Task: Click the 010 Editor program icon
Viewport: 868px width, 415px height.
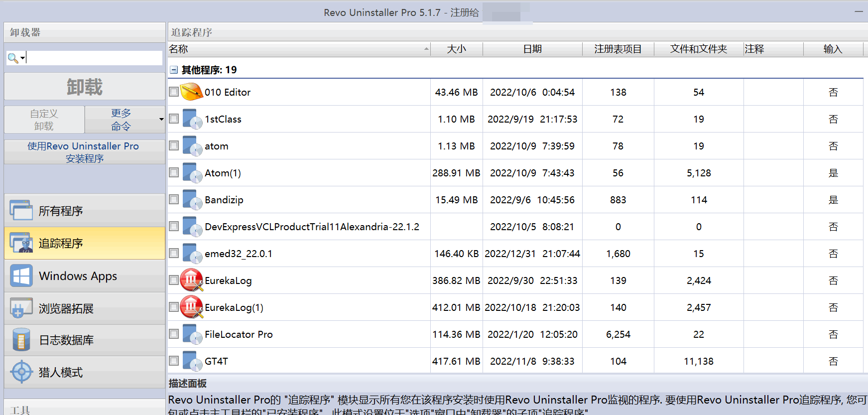Action: click(x=192, y=92)
